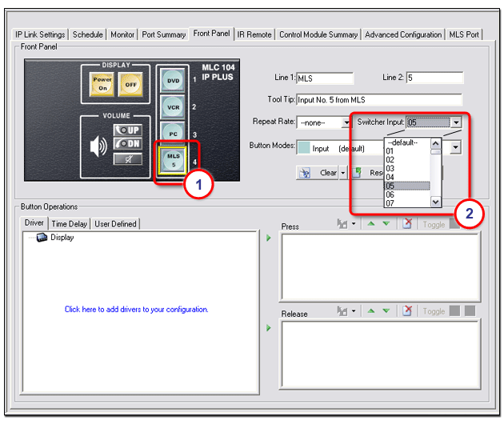Click the large speaker volume icon
The width and height of the screenshot is (504, 421).
tap(98, 146)
